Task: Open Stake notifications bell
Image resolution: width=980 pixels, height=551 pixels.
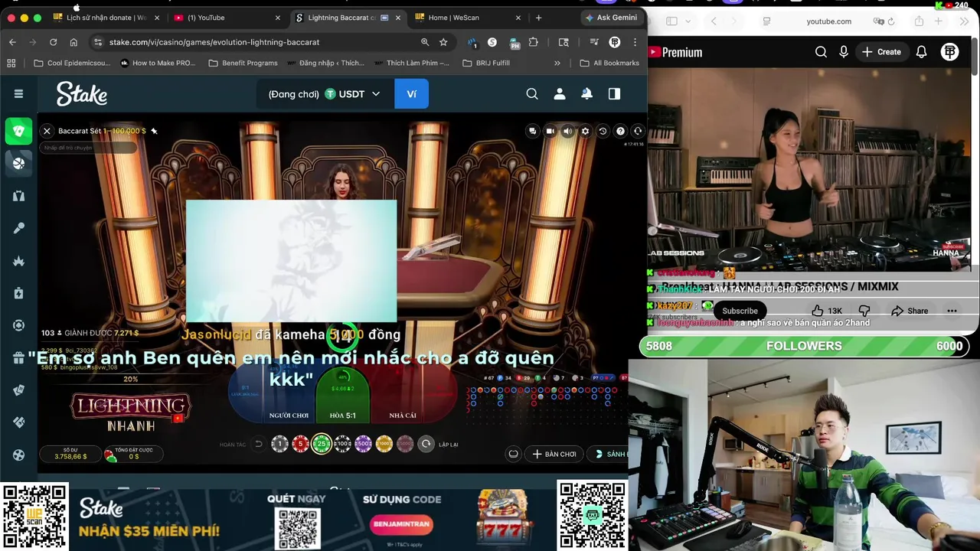Action: tap(586, 93)
